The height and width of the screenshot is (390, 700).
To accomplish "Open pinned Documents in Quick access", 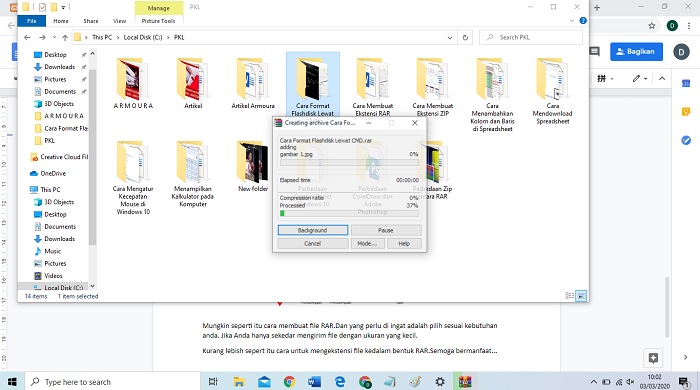I will coord(60,91).
